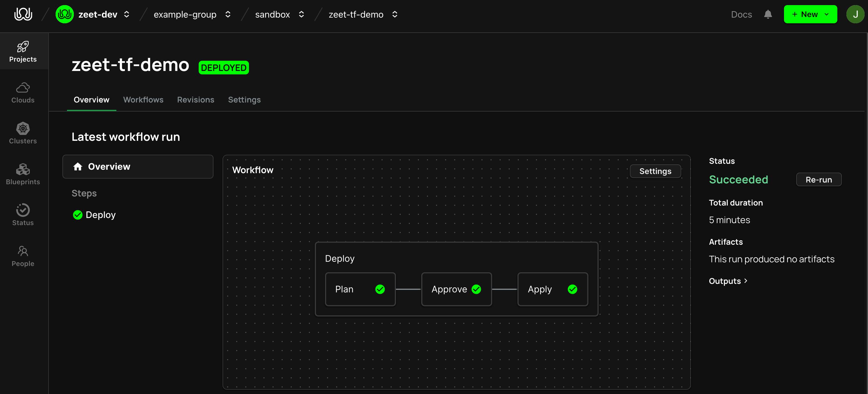868x394 pixels.
Task: Switch to the Revisions tab
Action: [x=196, y=100]
